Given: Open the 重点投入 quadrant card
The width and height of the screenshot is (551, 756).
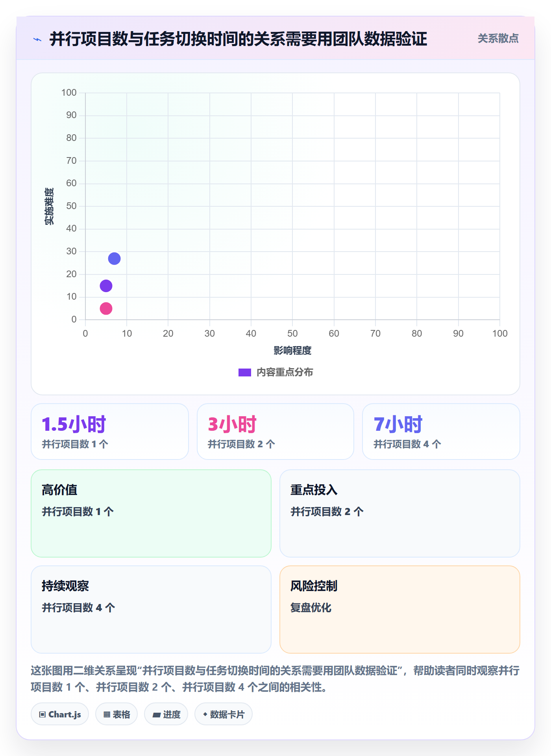Looking at the screenshot, I should pos(400,513).
